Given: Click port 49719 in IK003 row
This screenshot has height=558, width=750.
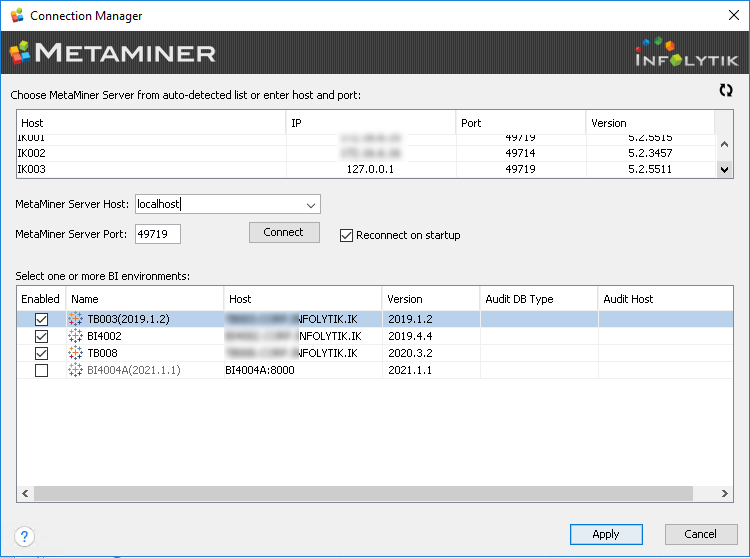Looking at the screenshot, I should click(520, 169).
